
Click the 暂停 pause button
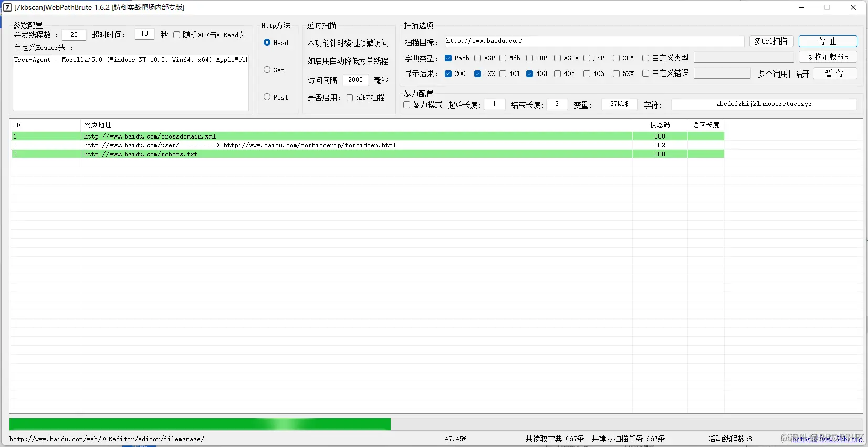(x=835, y=73)
